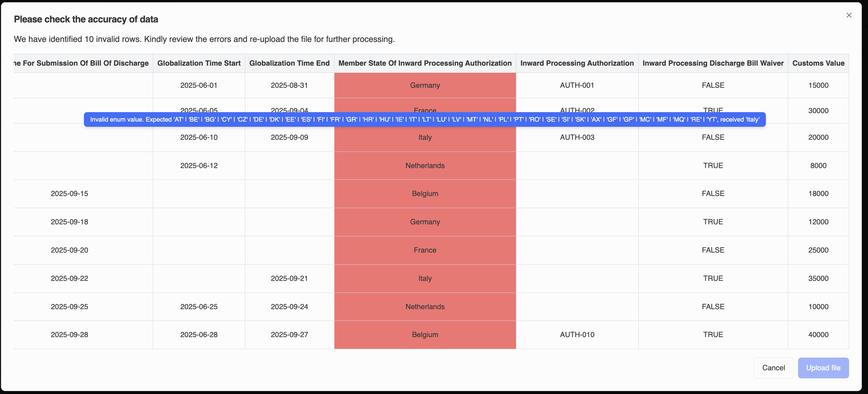Screen dimensions: 868x394
Task: Click the AUTH-010 authorization cell
Action: (x=576, y=335)
